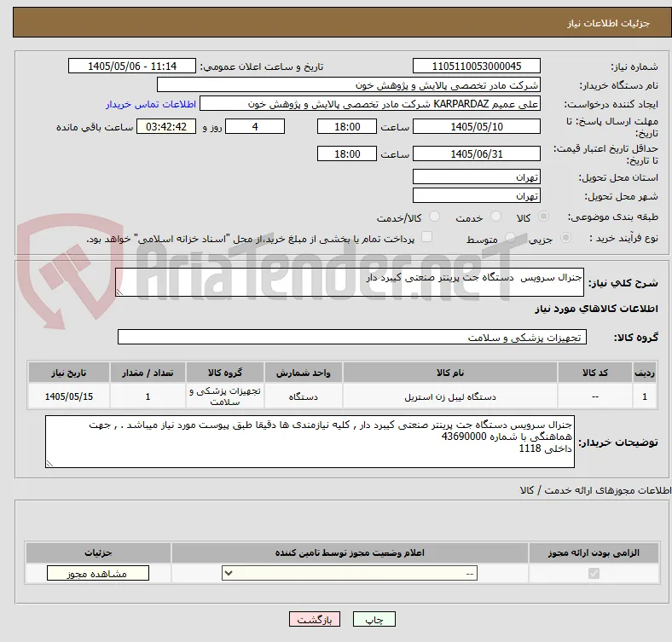The height and width of the screenshot is (642, 672).
Task: Click delivery city field تهران
Action: coord(476,195)
